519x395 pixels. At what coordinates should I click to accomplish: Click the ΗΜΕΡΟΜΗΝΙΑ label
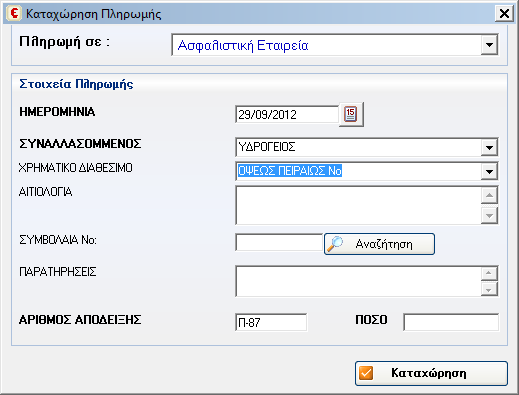(57, 112)
